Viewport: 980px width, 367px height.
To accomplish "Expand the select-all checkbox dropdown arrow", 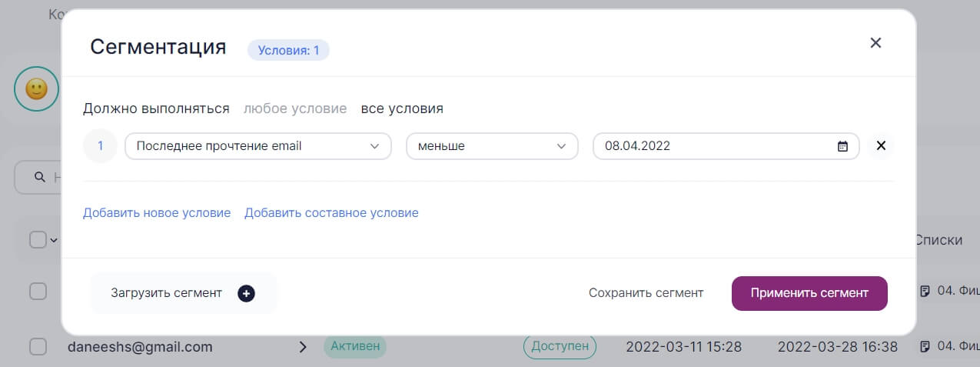I will pos(54,240).
